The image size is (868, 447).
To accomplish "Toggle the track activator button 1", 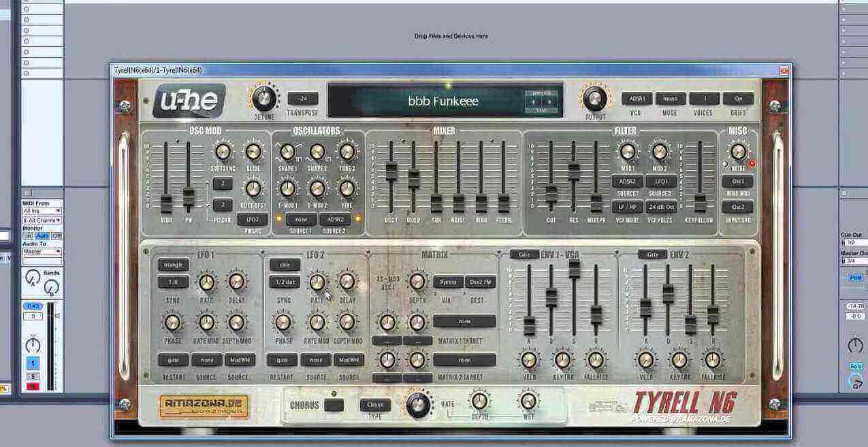I will coord(33,364).
